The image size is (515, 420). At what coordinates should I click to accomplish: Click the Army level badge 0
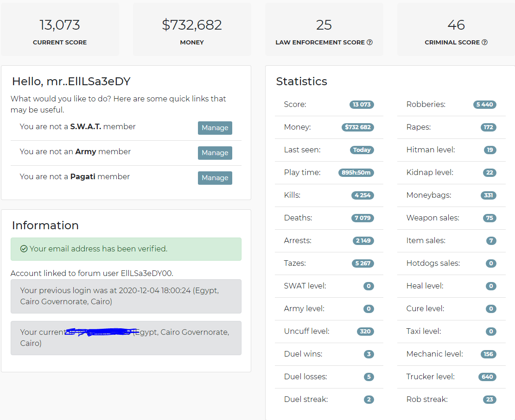click(x=369, y=309)
